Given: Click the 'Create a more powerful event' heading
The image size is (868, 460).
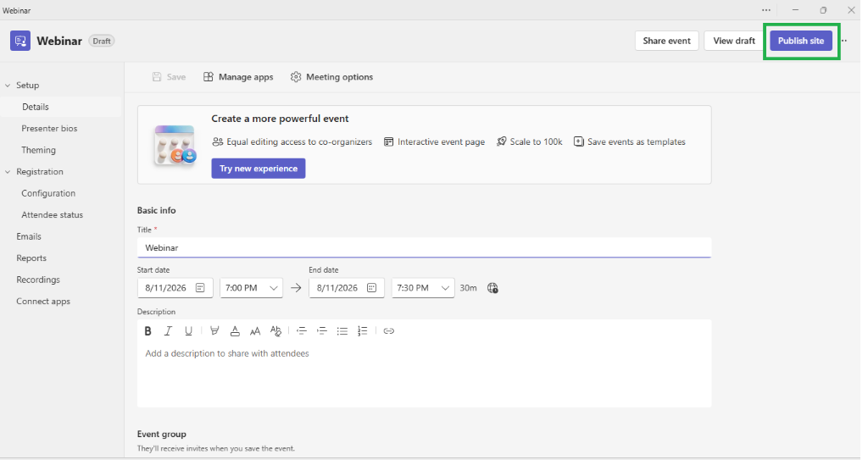Looking at the screenshot, I should click(x=280, y=119).
